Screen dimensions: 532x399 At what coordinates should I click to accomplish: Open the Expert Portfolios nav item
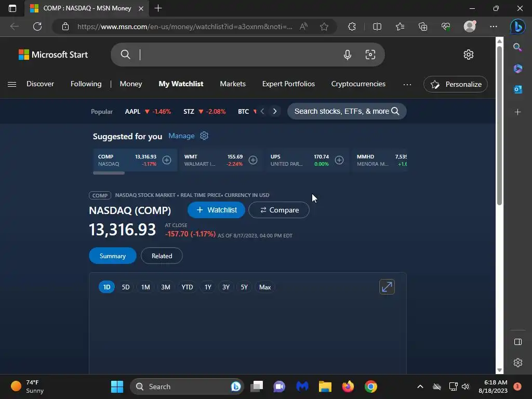288,84
